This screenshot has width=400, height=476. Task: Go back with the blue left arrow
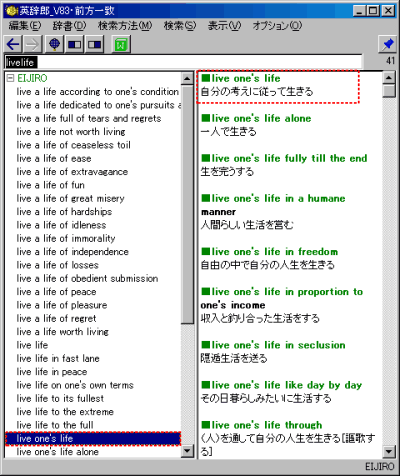[14, 44]
